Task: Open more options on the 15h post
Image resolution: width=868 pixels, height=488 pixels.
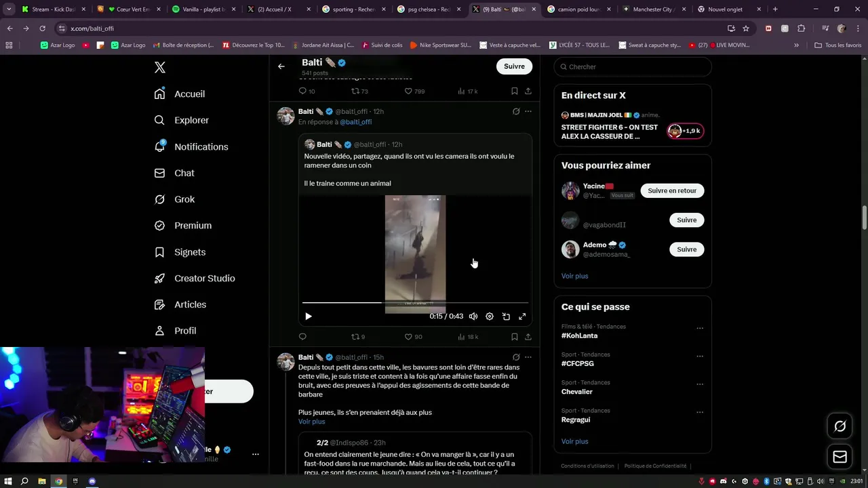Action: 528,357
